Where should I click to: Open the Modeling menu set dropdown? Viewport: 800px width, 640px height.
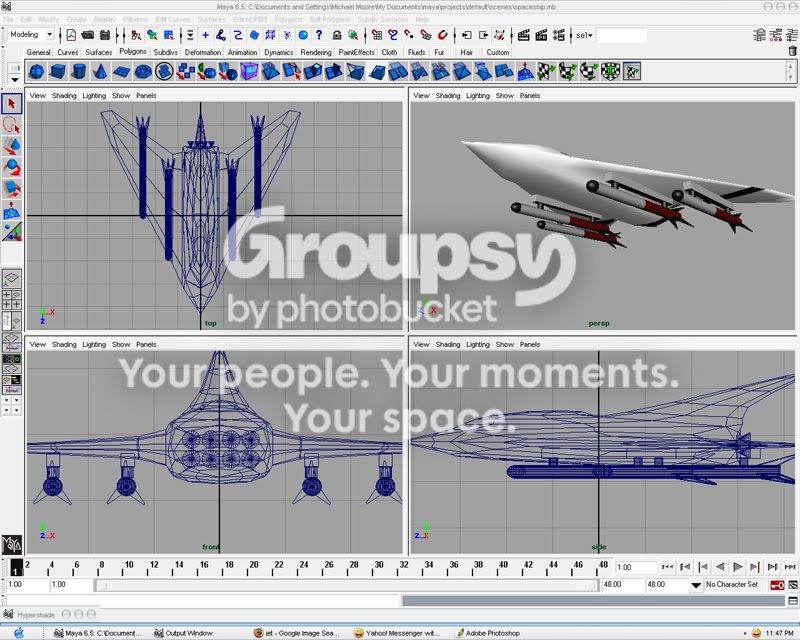[x=31, y=35]
